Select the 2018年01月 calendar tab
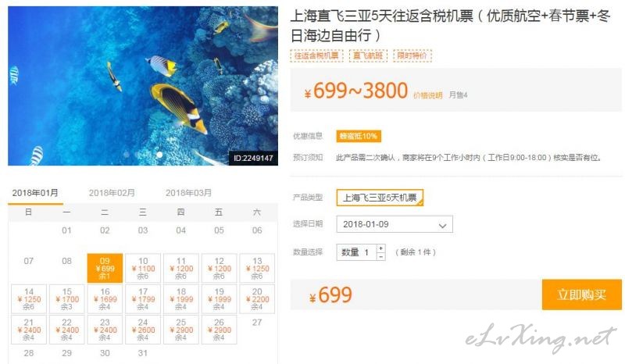Image resolution: width=625 pixels, height=364 pixels. [x=35, y=193]
